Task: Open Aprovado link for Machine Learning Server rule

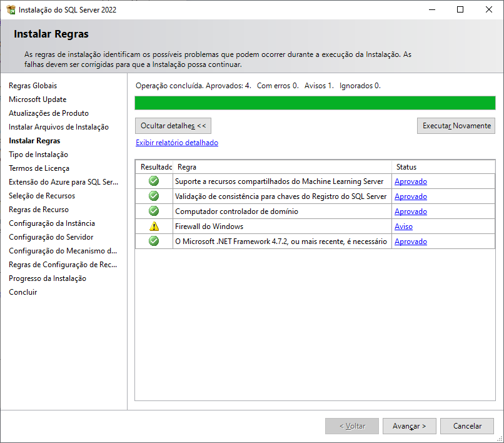Action: pos(410,181)
